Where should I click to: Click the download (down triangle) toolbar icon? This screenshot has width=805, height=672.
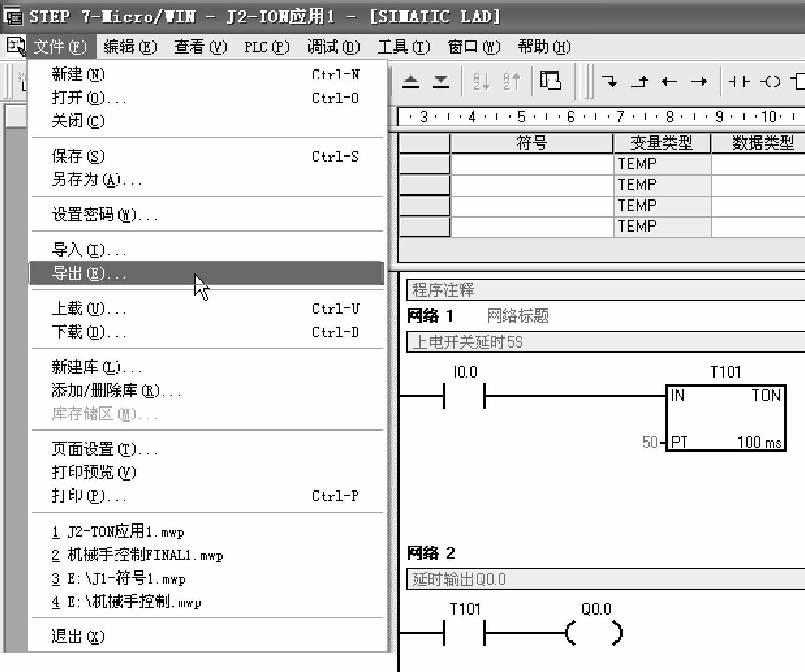pyautogui.click(x=441, y=82)
